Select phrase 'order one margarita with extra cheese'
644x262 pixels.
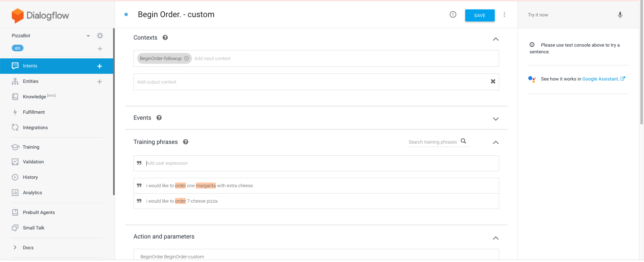click(x=316, y=186)
